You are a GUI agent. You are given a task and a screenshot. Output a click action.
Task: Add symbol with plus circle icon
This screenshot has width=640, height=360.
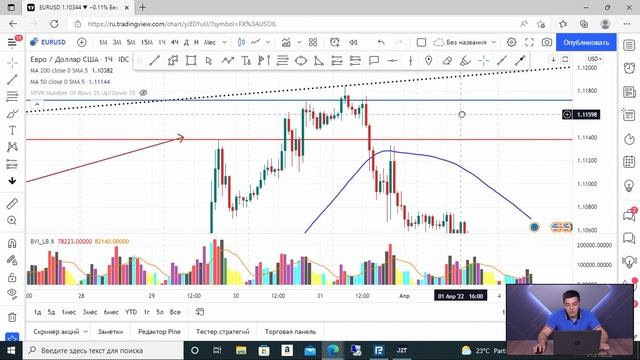coord(82,42)
